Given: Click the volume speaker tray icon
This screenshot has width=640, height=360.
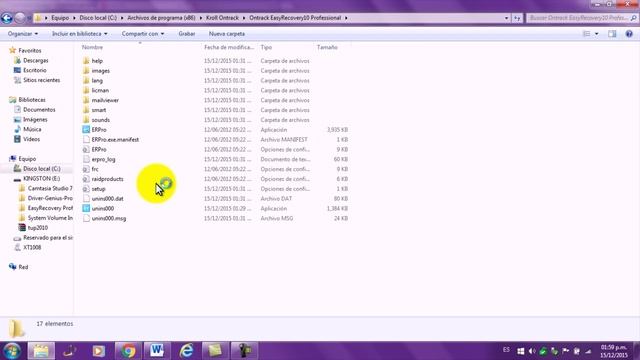Looking at the screenshot, I should 531,351.
